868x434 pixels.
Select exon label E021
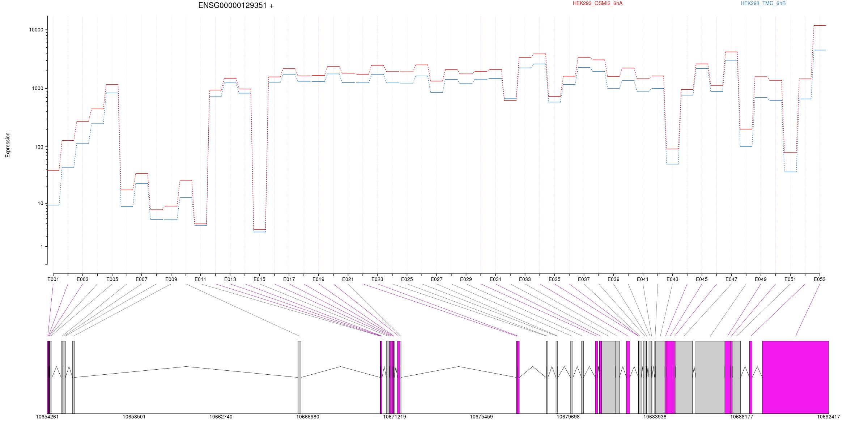(348, 279)
